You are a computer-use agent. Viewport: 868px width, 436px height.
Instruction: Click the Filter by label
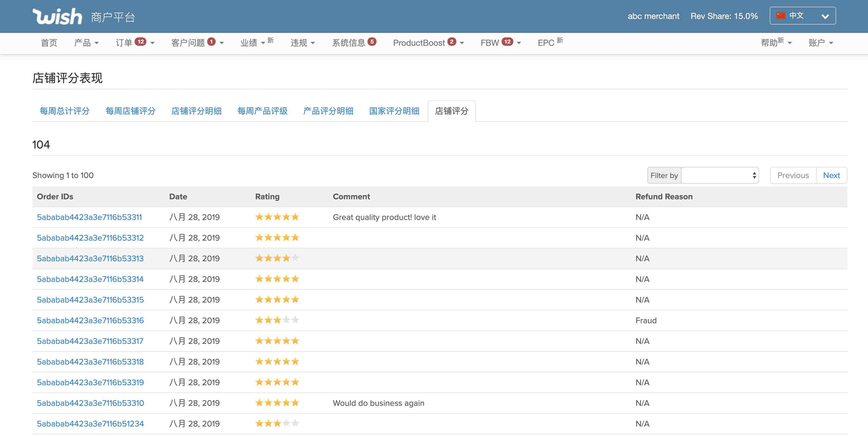click(664, 175)
